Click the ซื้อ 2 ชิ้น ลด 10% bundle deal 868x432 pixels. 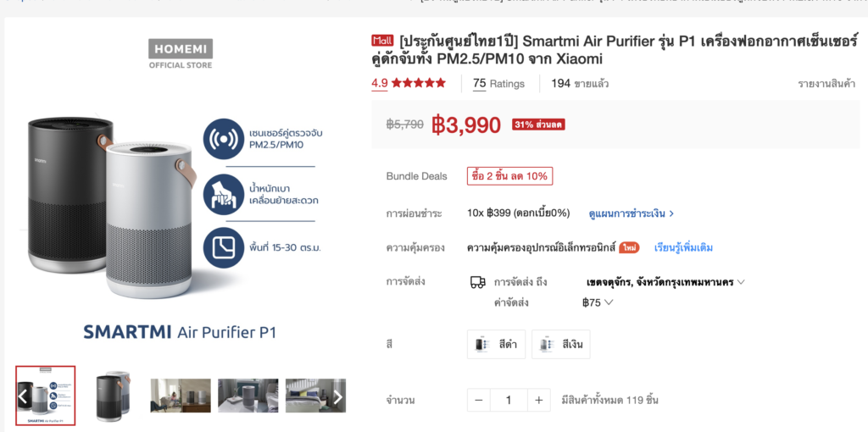point(509,176)
